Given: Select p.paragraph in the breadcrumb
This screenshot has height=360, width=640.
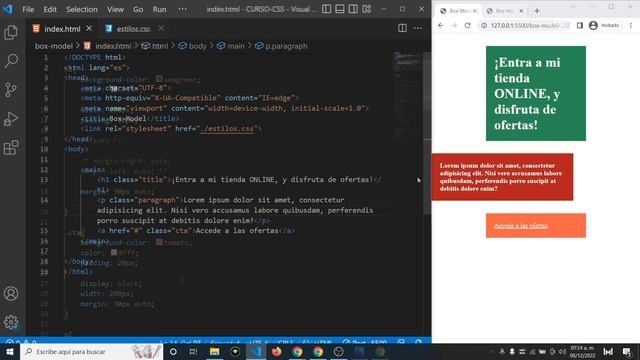Looking at the screenshot, I should coord(286,46).
